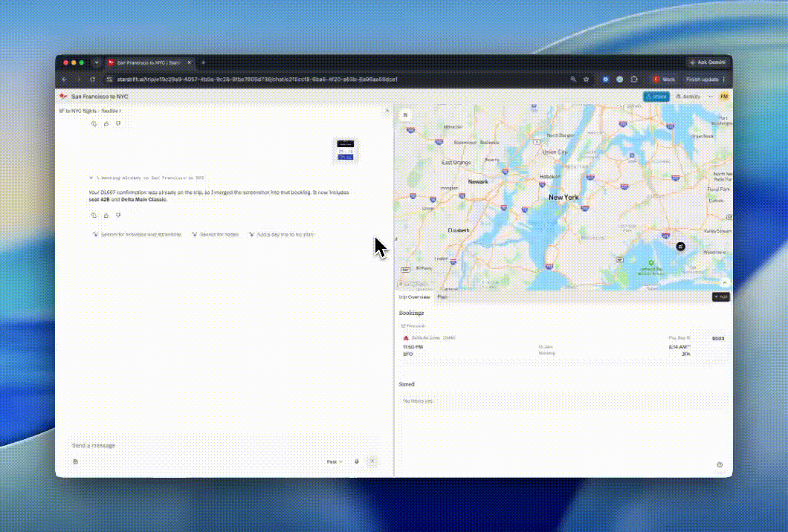The image size is (788, 532).
Task: Close the chat panel with X icon
Action: pyautogui.click(x=387, y=111)
